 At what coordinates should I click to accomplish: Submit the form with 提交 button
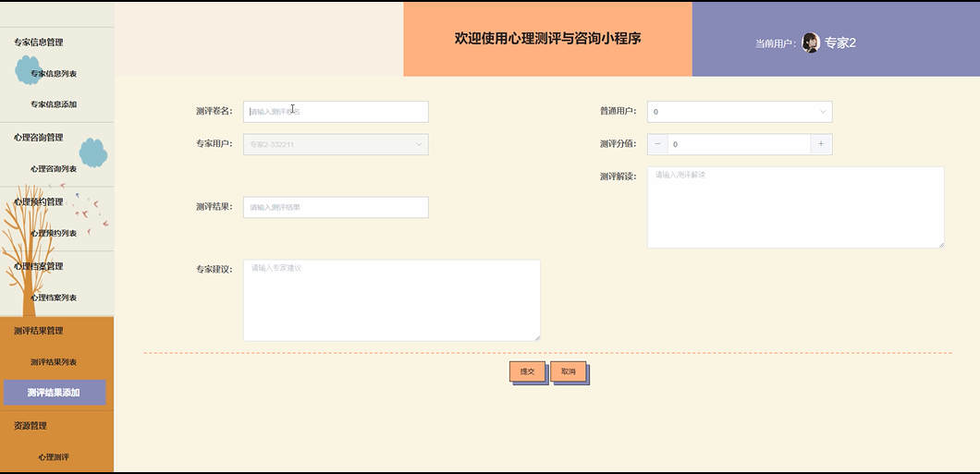click(528, 371)
